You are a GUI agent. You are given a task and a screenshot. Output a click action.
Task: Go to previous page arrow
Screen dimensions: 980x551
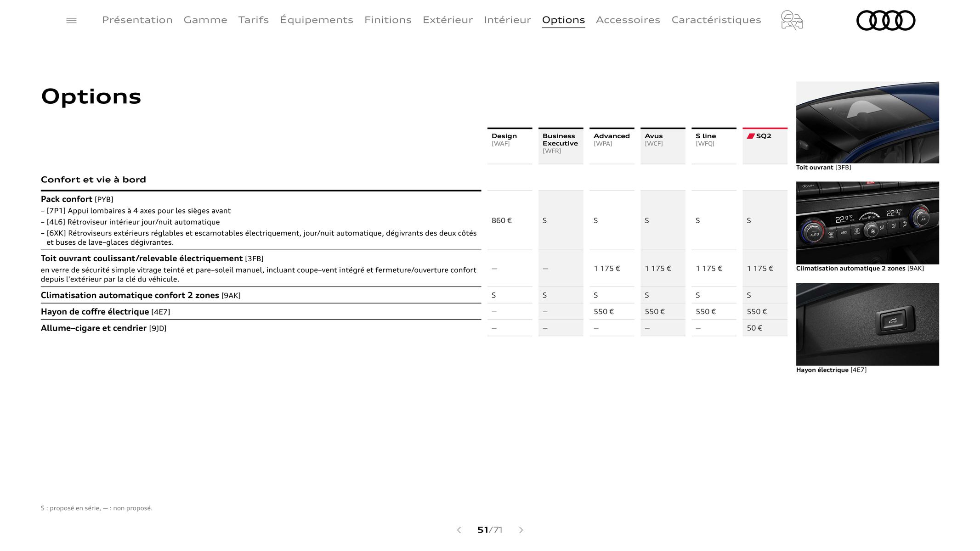(x=459, y=530)
